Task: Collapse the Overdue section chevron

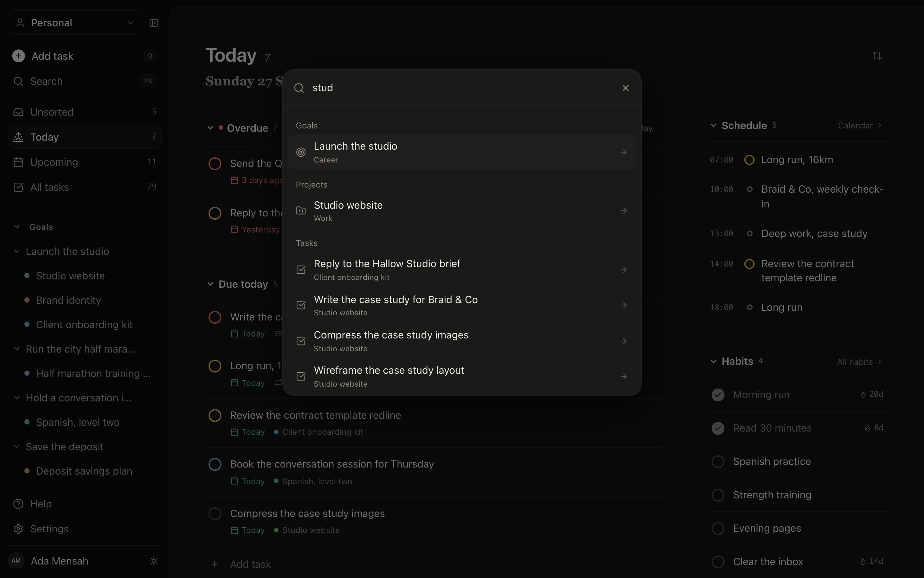Action: pos(210,128)
